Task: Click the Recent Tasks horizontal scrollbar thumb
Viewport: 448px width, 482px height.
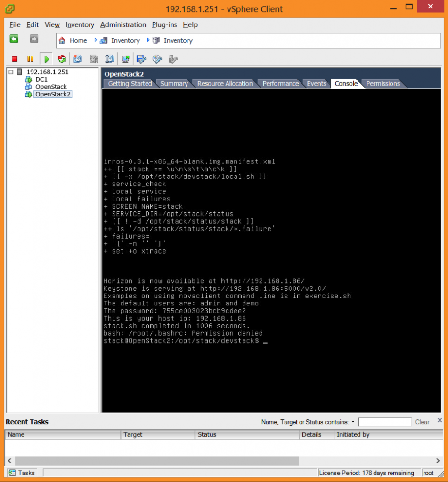Action: pos(156,460)
